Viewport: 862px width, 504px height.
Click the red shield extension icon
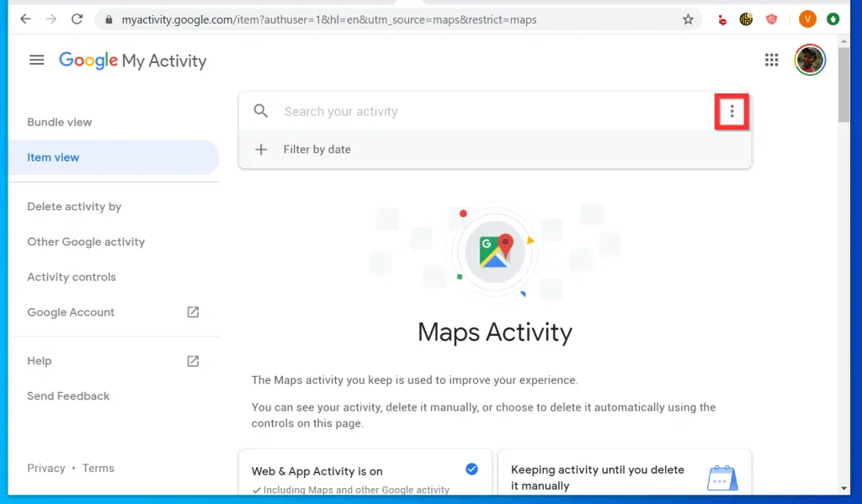(772, 19)
